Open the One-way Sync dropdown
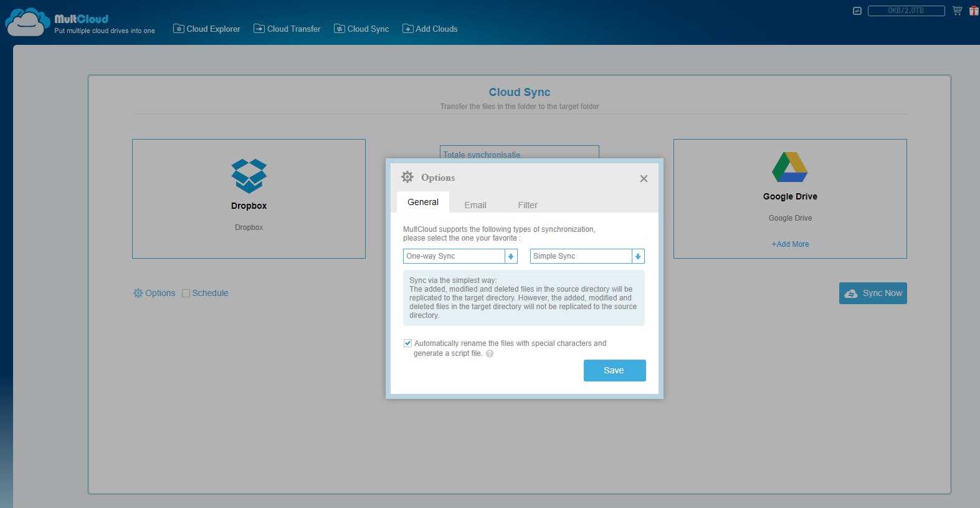The height and width of the screenshot is (508, 980). point(460,256)
